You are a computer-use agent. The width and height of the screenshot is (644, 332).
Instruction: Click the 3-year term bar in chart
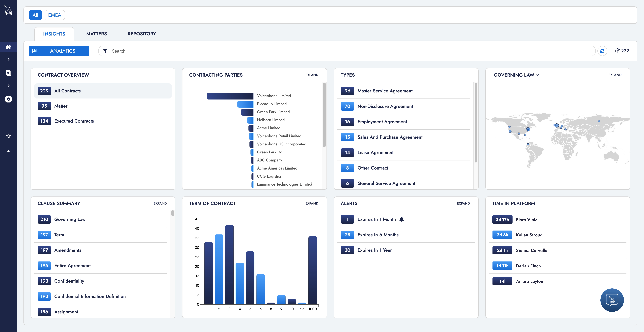click(229, 265)
